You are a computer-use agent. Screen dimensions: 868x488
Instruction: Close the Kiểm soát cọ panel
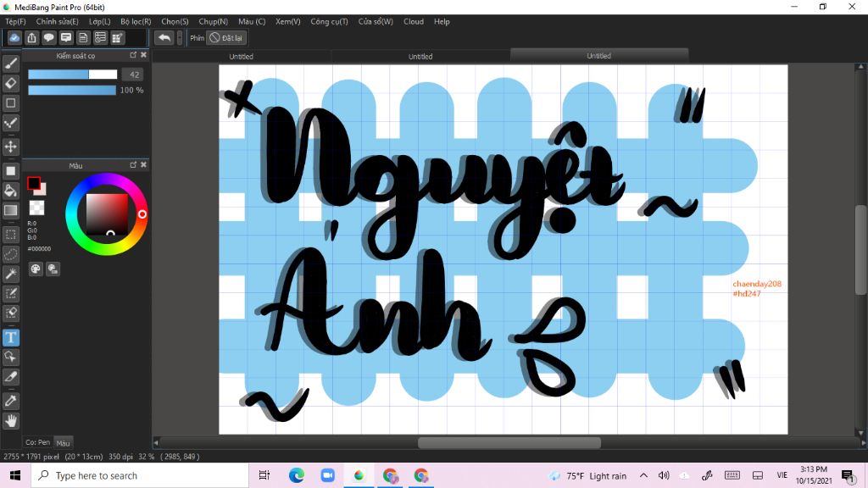(144, 55)
